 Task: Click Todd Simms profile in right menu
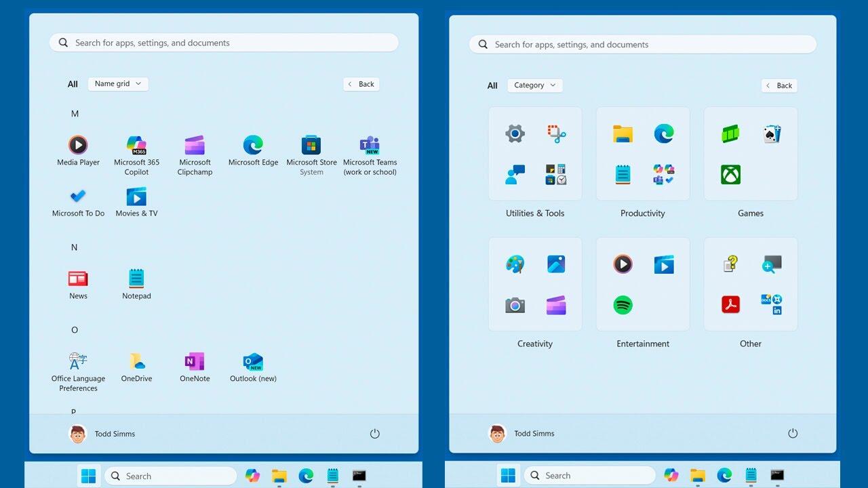click(521, 433)
